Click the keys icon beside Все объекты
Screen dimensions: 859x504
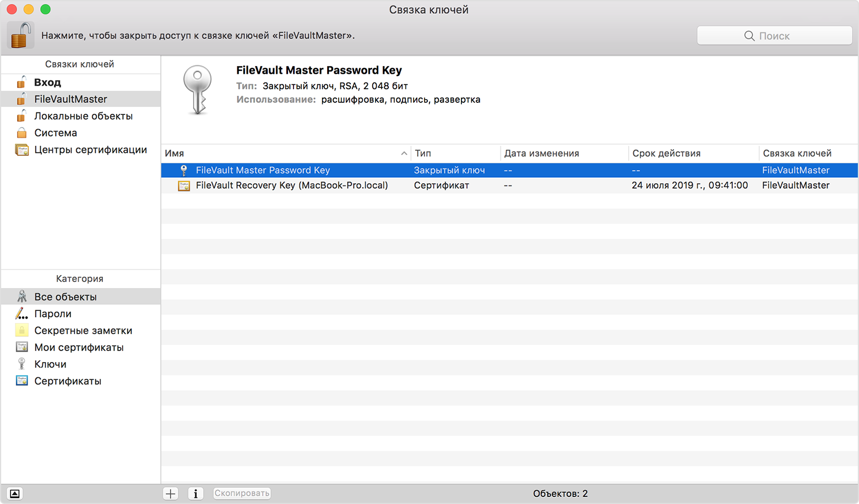click(22, 297)
